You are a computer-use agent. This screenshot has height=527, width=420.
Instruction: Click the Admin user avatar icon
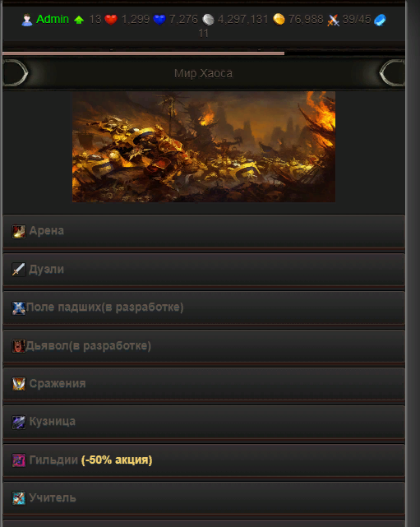pyautogui.click(x=27, y=20)
